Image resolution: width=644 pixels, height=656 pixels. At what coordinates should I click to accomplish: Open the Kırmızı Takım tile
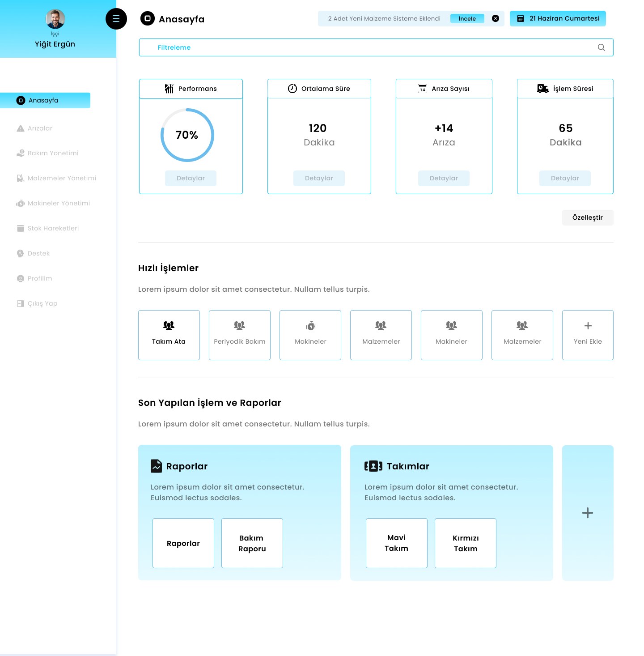466,543
